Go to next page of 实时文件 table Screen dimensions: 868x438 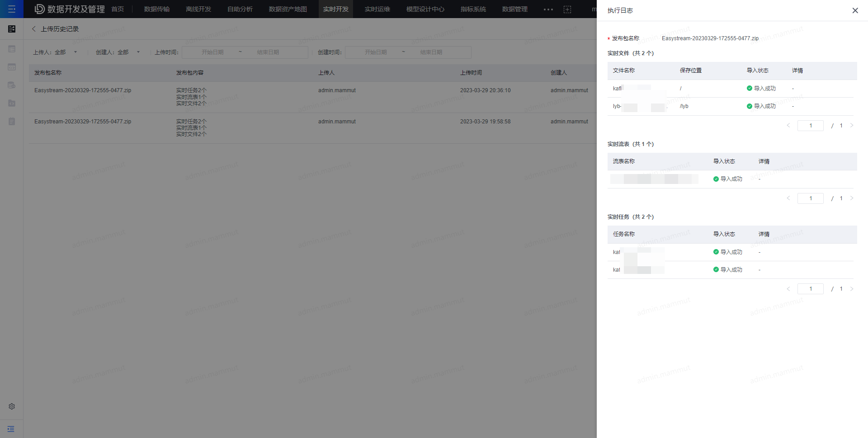coord(852,125)
